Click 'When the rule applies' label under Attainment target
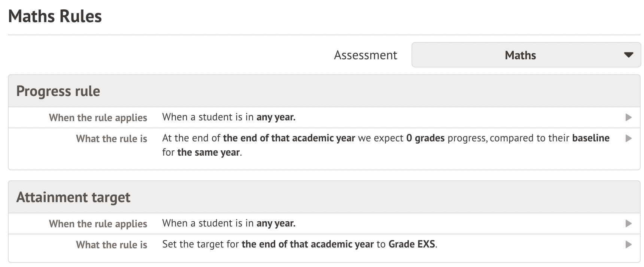The width and height of the screenshot is (644, 267). pos(98,224)
